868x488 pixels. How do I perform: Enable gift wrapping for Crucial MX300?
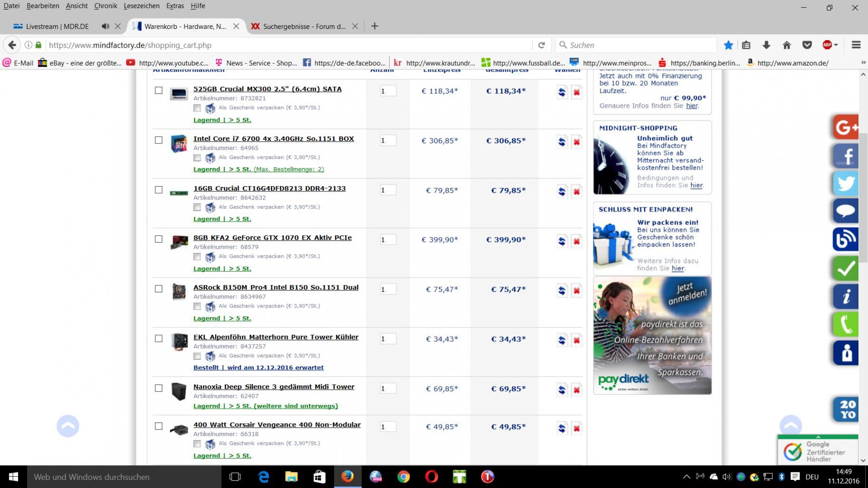[197, 108]
